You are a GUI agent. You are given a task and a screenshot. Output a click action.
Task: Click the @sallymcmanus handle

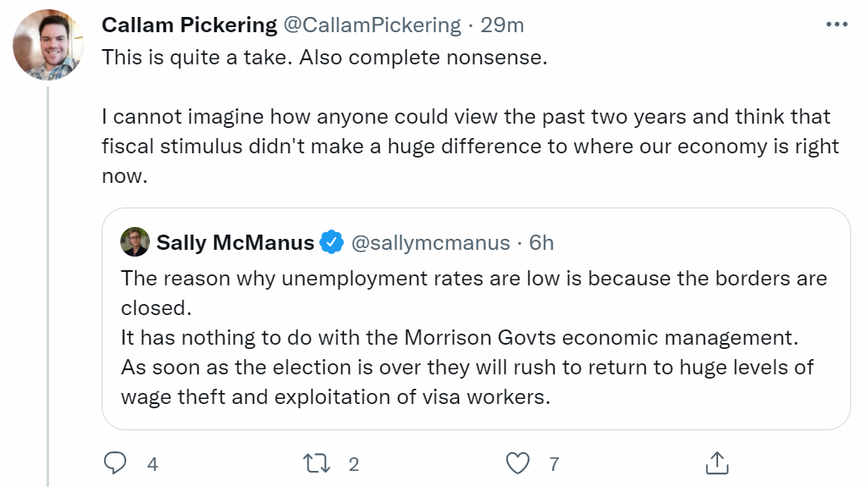tap(430, 243)
